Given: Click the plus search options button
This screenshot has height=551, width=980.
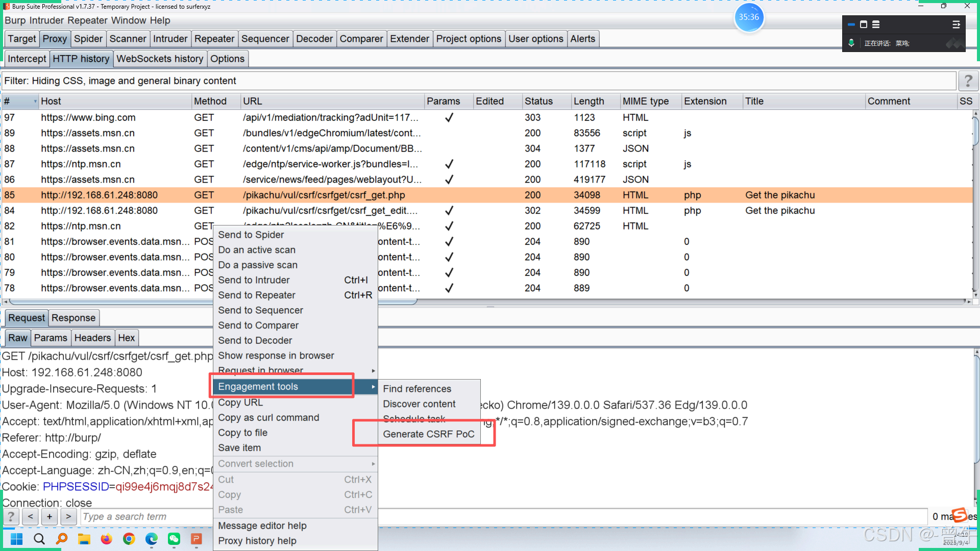Looking at the screenshot, I should tap(50, 516).
